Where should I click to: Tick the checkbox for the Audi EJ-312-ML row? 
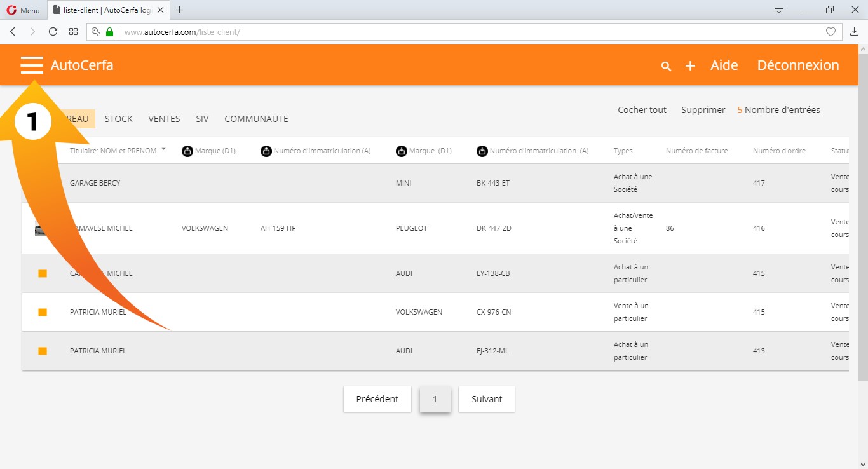[43, 351]
